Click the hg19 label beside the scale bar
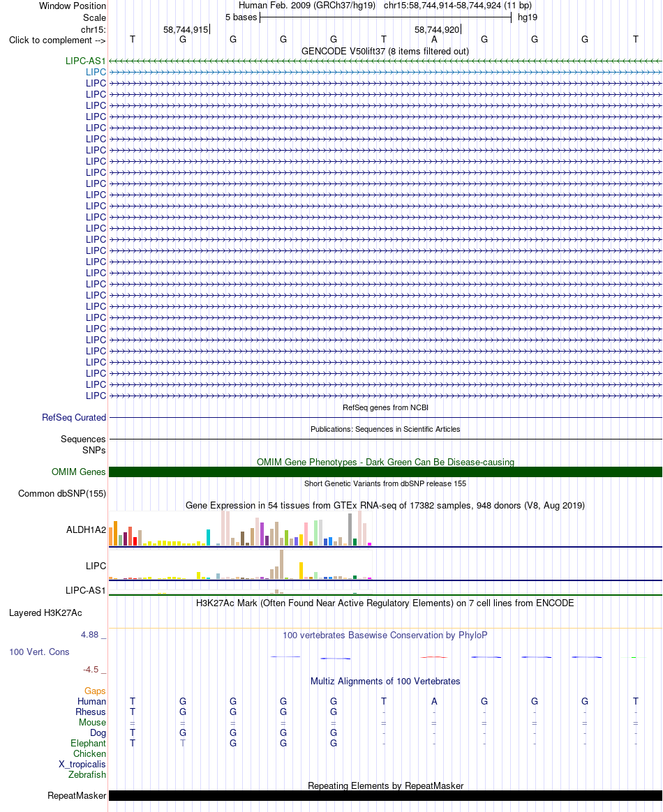The height and width of the screenshot is (812, 663). tap(528, 17)
